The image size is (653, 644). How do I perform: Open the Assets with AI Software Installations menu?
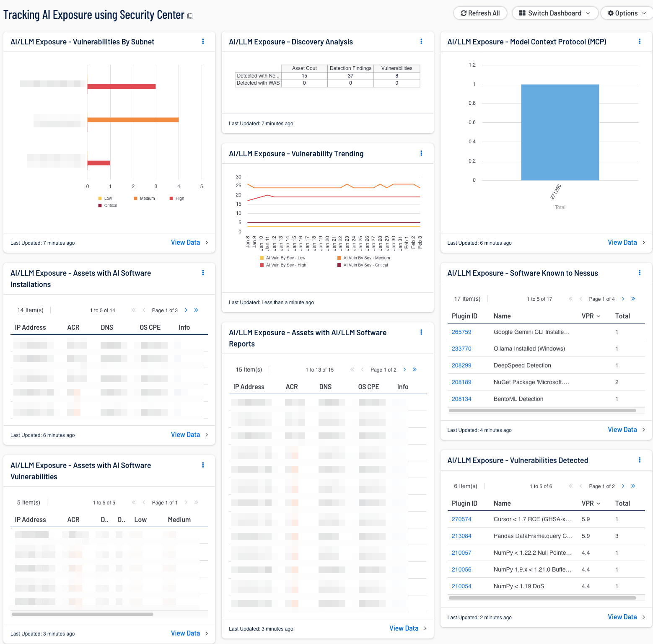click(203, 272)
